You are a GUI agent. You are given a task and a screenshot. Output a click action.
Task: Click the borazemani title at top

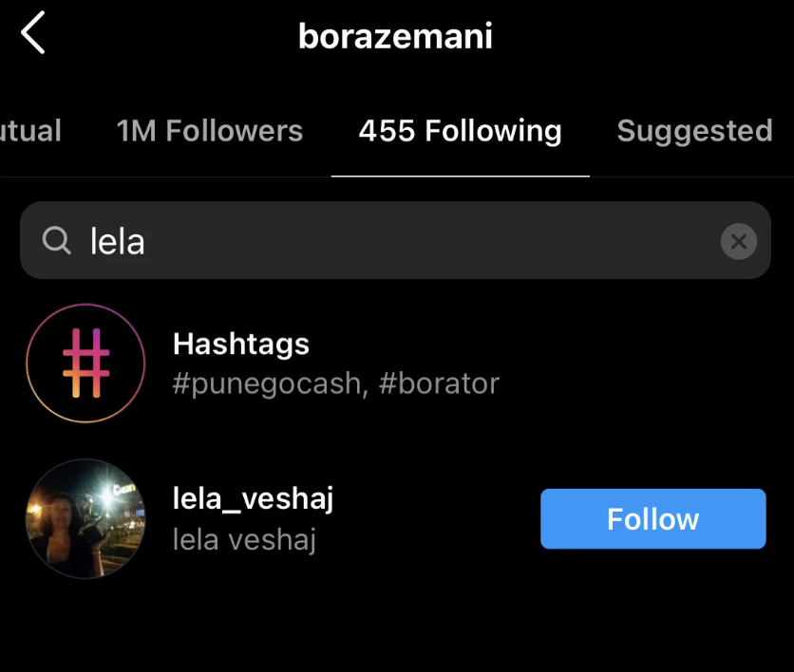pyautogui.click(x=395, y=37)
